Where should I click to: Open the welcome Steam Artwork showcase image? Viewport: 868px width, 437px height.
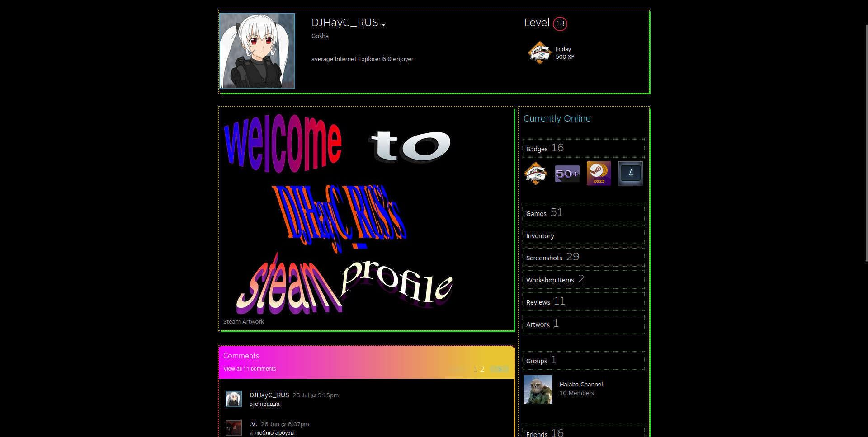point(339,213)
